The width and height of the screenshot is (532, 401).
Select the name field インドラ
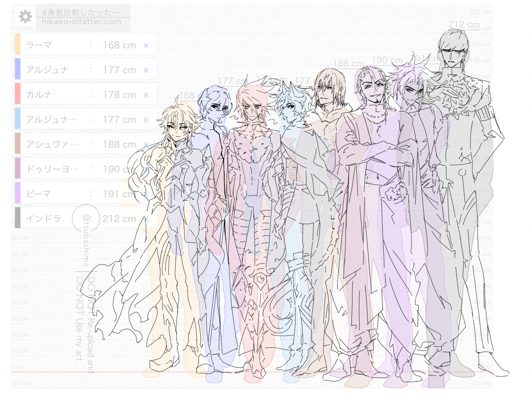click(43, 219)
